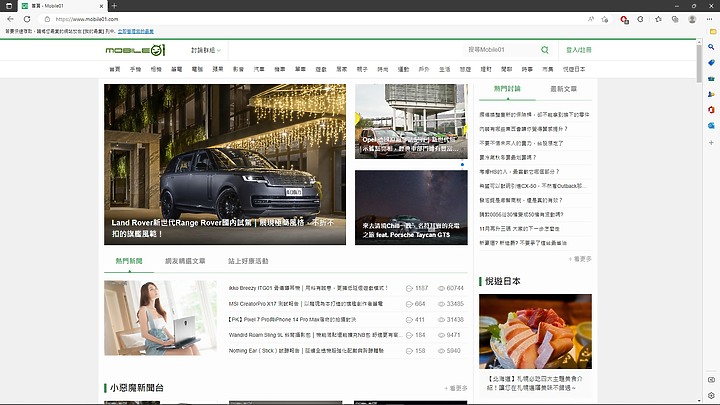The image size is (720, 405).
Task: Open the 手機 nav item
Action: (135, 69)
